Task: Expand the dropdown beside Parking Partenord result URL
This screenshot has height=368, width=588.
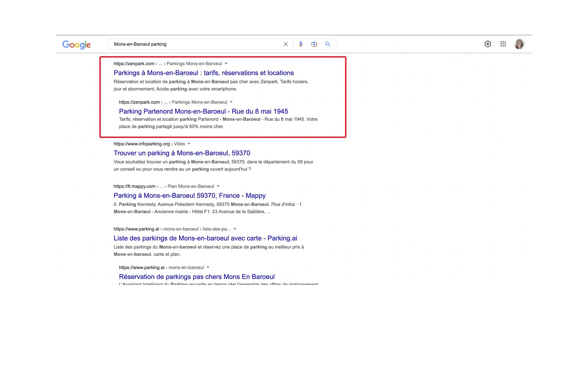Action: 231,102
